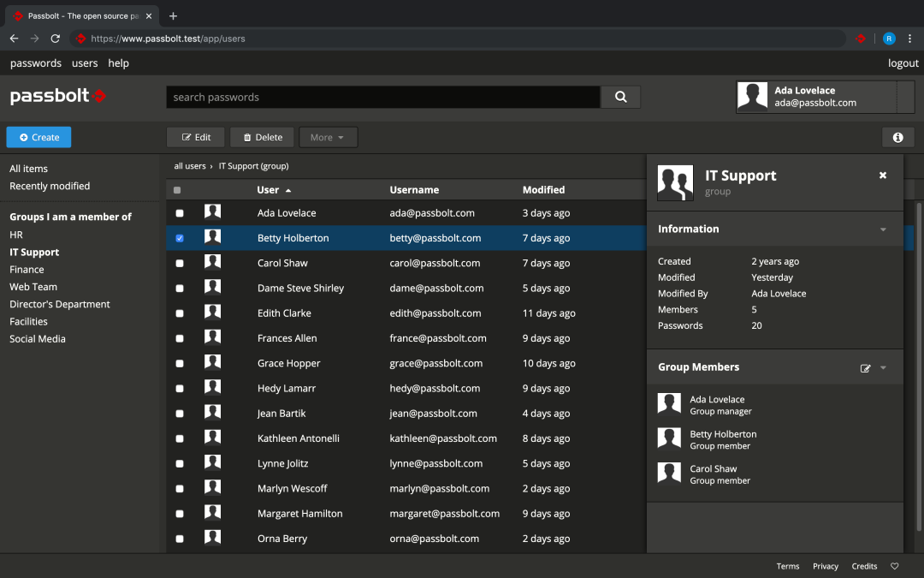Screen dimensions: 924x578
Task: Open the Terms link
Action: pos(787,566)
